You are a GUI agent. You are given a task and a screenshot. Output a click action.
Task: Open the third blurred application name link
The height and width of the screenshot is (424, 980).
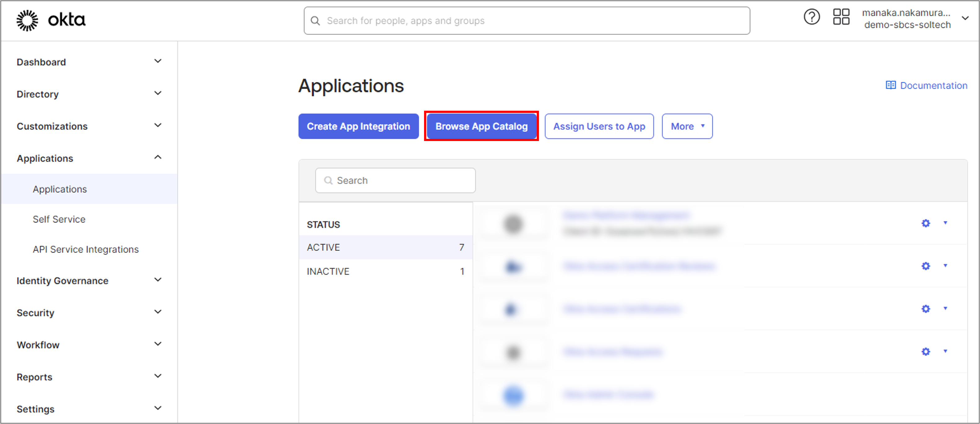tap(622, 309)
